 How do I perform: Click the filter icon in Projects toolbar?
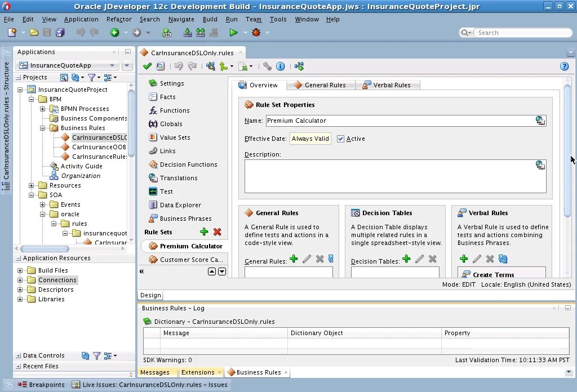(x=92, y=77)
